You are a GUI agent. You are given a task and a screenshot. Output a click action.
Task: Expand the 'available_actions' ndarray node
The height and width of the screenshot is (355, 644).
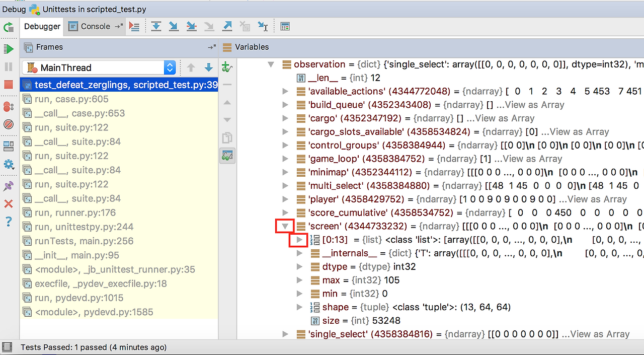click(x=285, y=92)
